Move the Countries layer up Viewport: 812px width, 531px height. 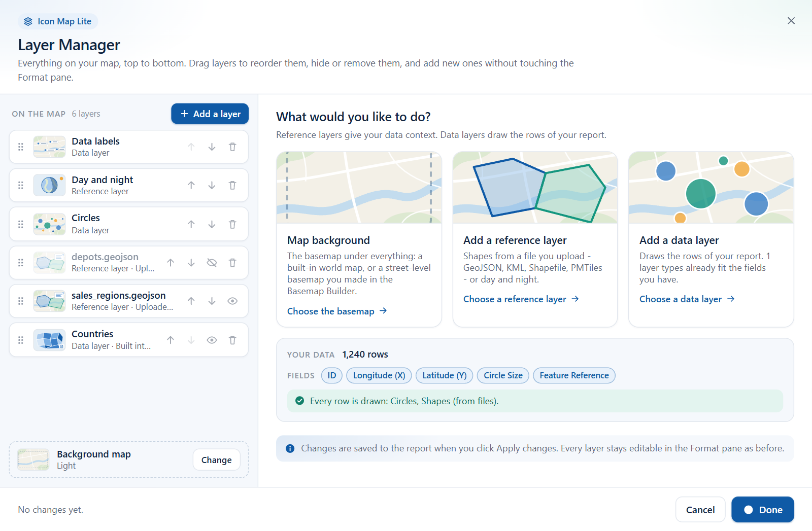(171, 340)
